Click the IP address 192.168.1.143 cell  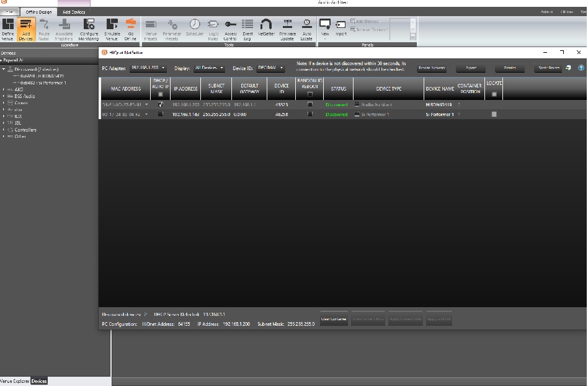coord(185,114)
